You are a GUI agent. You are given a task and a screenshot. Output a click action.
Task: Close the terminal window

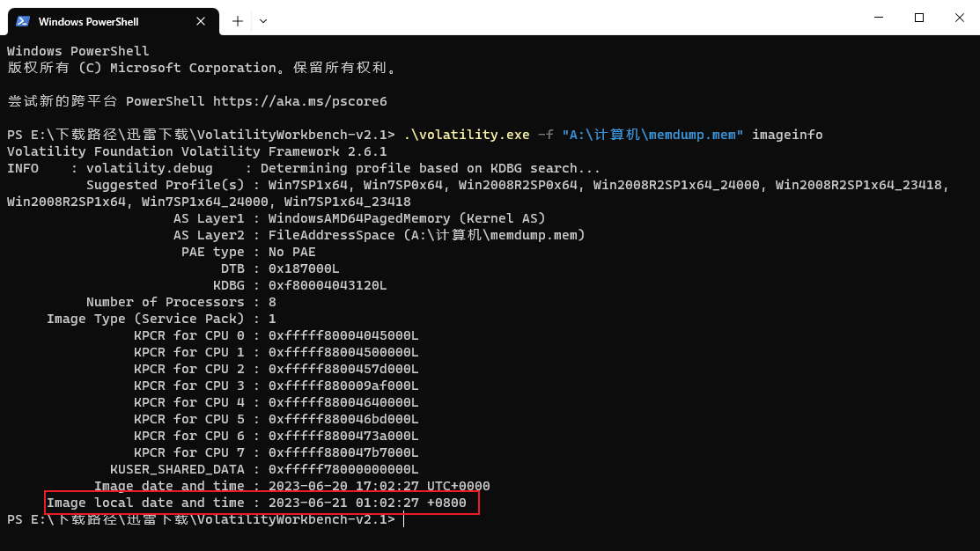click(960, 18)
